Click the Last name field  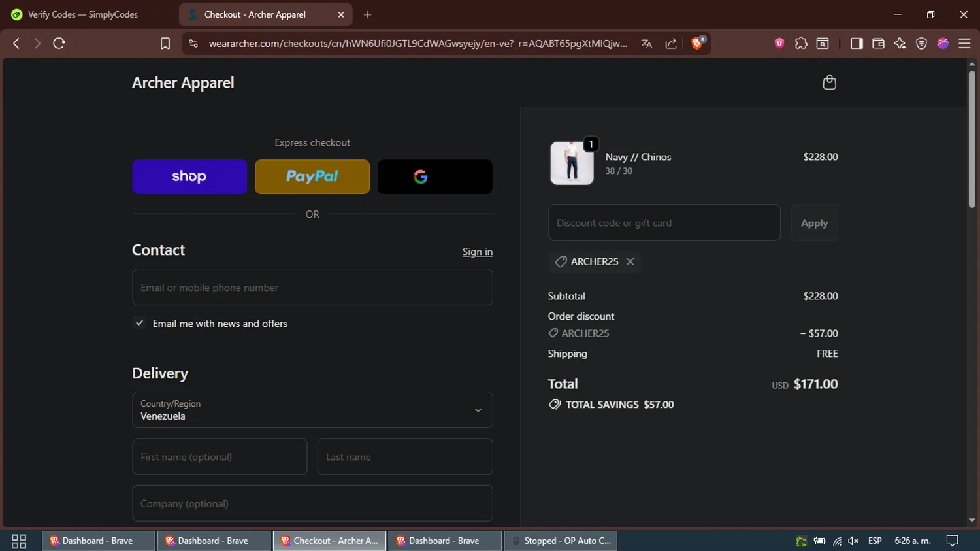(405, 457)
